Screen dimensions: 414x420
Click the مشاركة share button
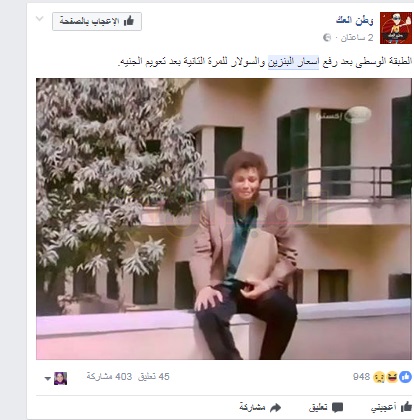click(x=260, y=407)
